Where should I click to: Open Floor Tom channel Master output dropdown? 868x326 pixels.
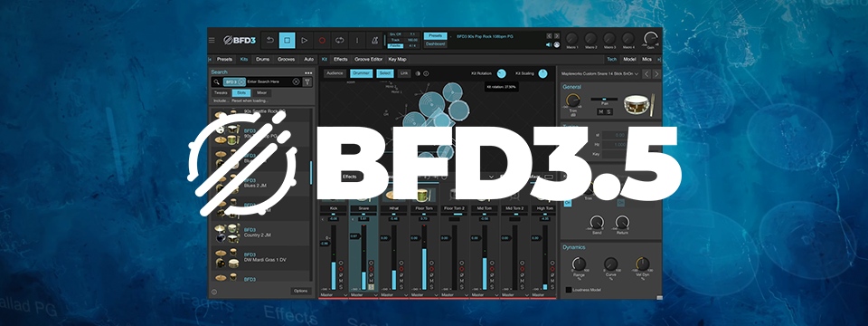click(425, 295)
